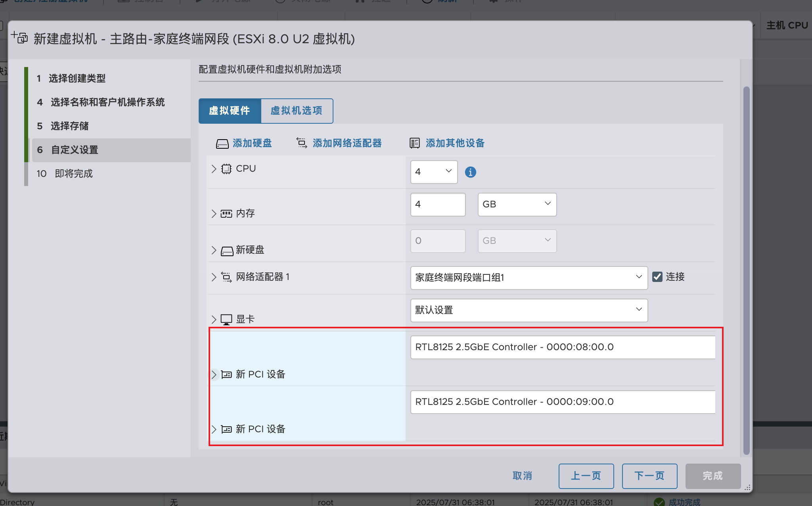The width and height of the screenshot is (812, 506).
Task: Click the 添加硬盘 link
Action: coord(252,143)
